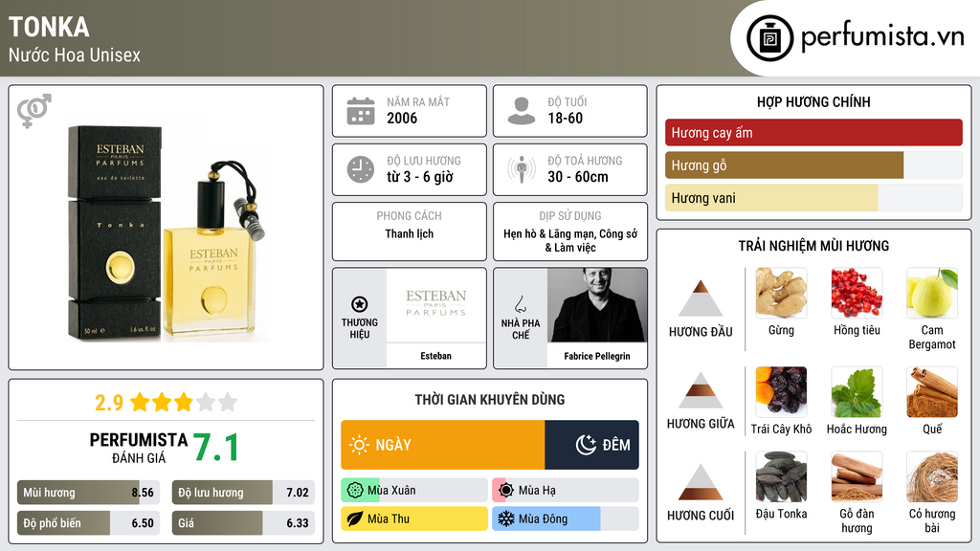The height and width of the screenshot is (551, 980).
Task: Open the Quế cinnamon note image
Action: 932,391
